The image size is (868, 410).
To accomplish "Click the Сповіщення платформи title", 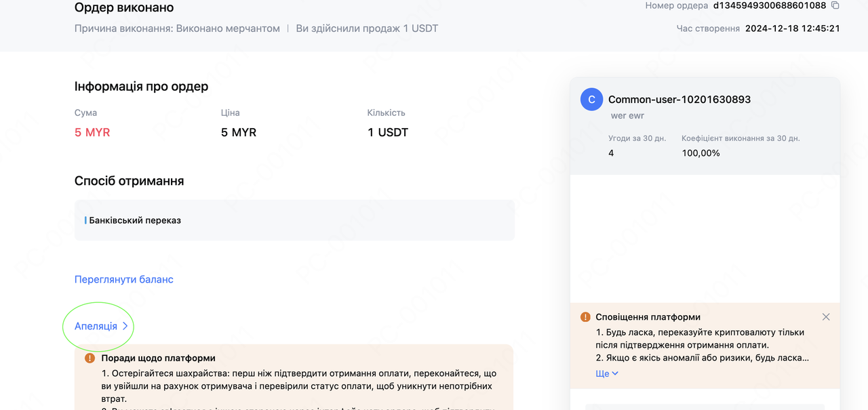I will [x=648, y=316].
